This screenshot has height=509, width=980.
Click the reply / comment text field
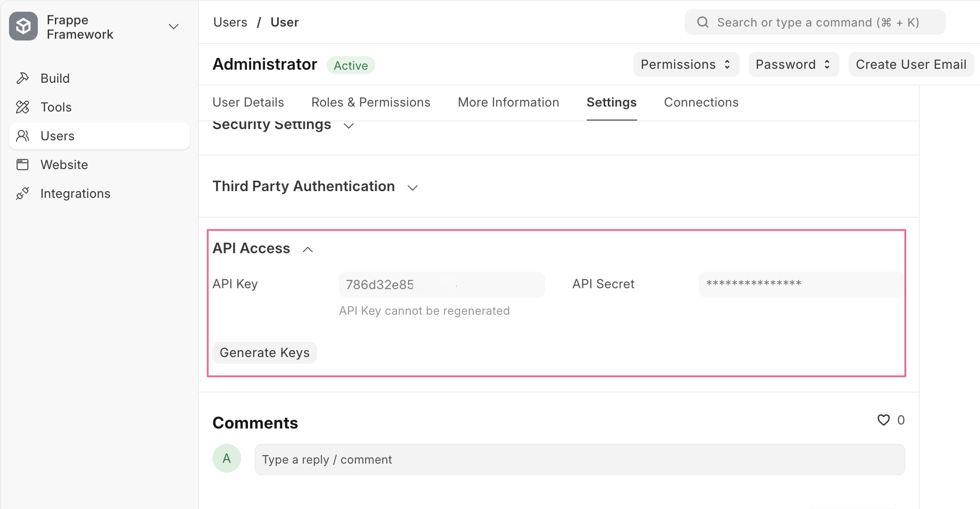(x=580, y=460)
